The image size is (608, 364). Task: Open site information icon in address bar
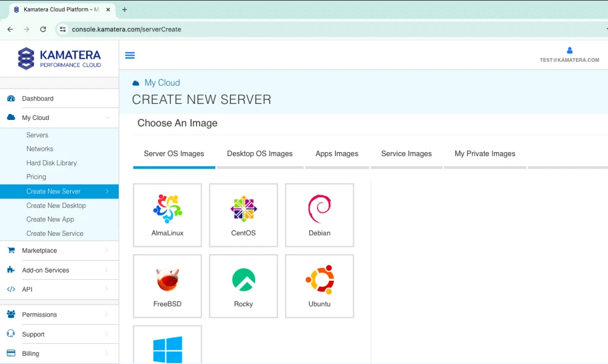[62, 30]
